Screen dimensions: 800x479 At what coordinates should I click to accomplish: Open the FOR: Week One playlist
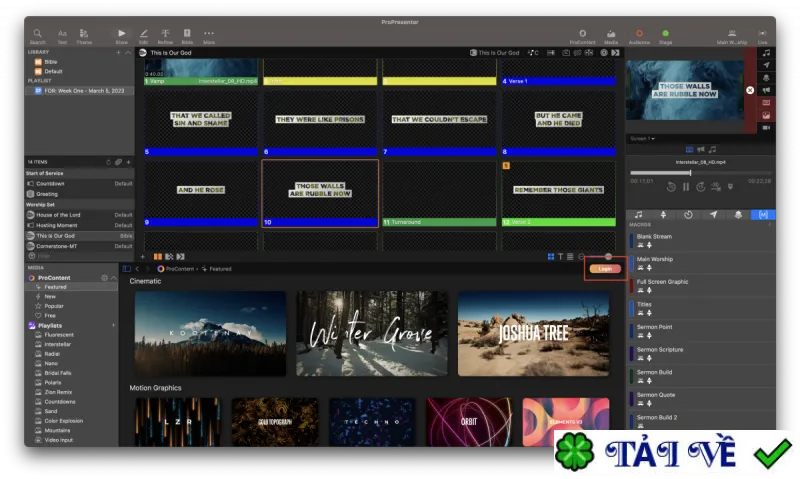[80, 91]
